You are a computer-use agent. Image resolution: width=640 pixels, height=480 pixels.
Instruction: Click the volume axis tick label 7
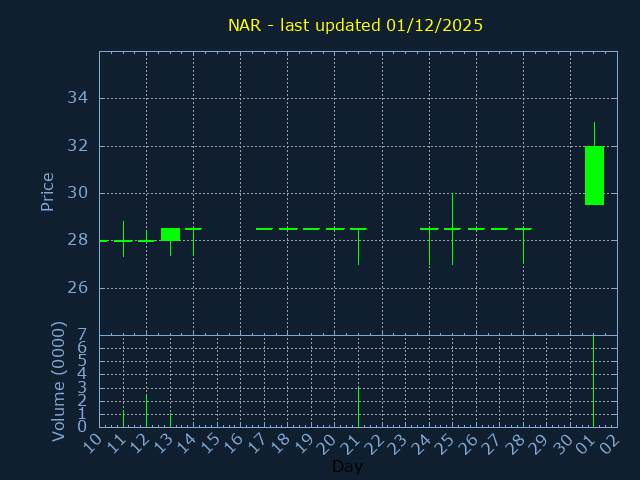click(x=82, y=335)
